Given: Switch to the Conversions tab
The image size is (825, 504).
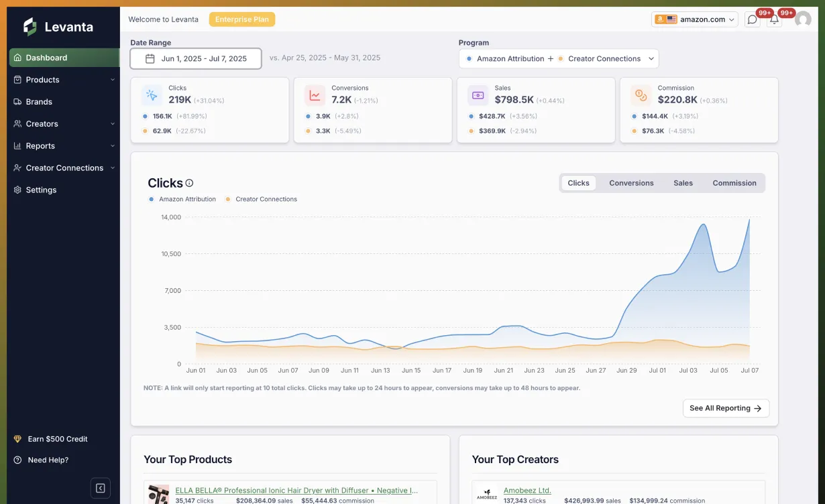Looking at the screenshot, I should 631,182.
